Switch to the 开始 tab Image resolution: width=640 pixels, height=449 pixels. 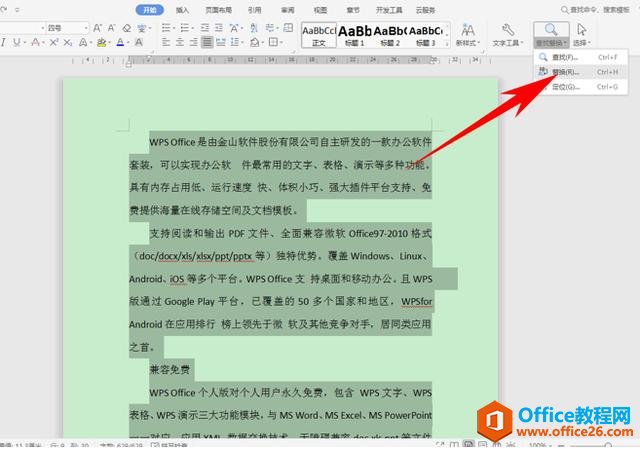click(150, 10)
